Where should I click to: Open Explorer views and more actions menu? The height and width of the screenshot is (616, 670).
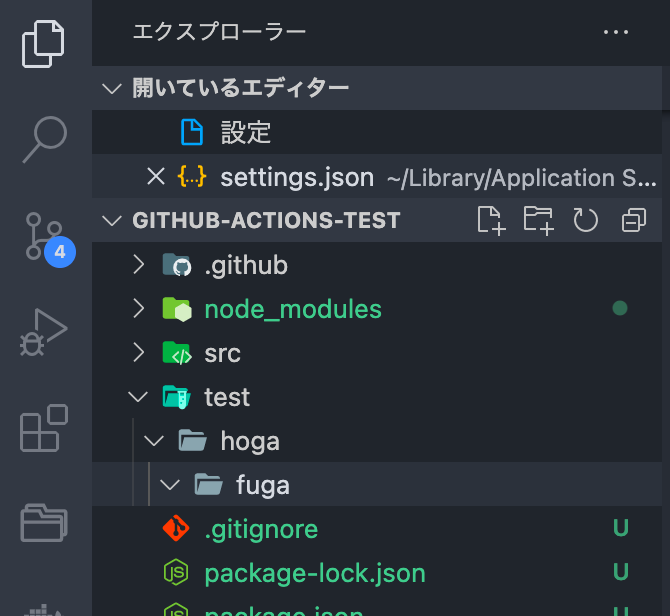(616, 32)
